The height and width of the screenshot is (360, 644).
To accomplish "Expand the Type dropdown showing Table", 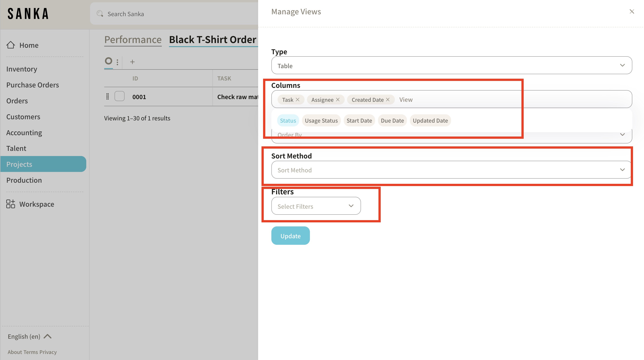I will coord(451,65).
